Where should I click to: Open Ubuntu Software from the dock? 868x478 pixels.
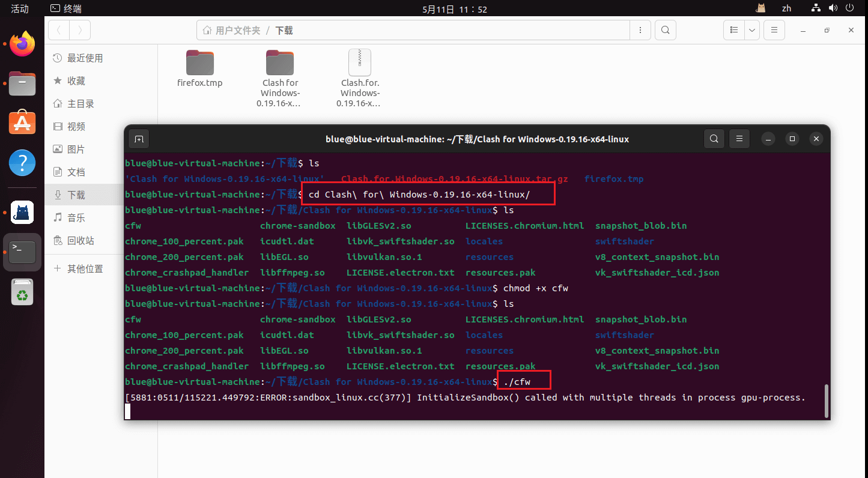click(x=22, y=123)
